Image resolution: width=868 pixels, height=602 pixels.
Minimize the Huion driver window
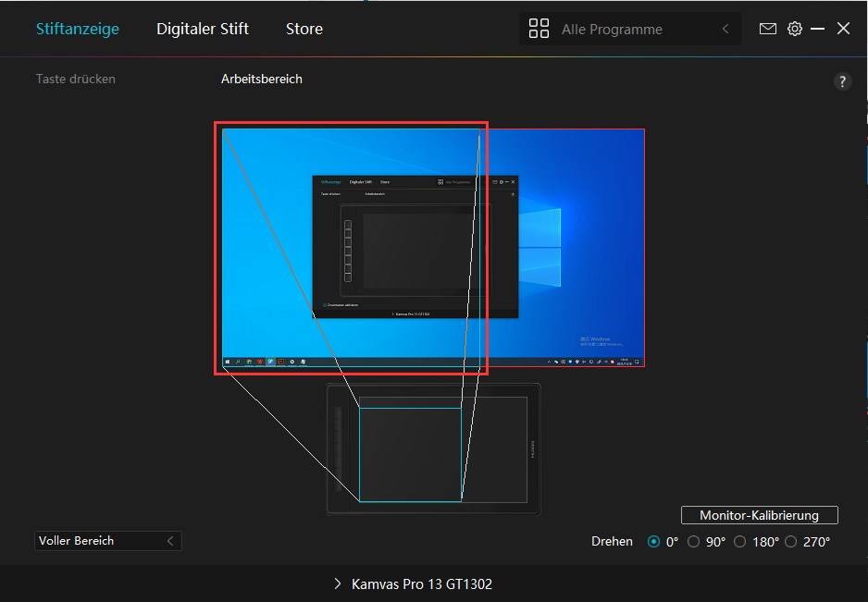(817, 29)
